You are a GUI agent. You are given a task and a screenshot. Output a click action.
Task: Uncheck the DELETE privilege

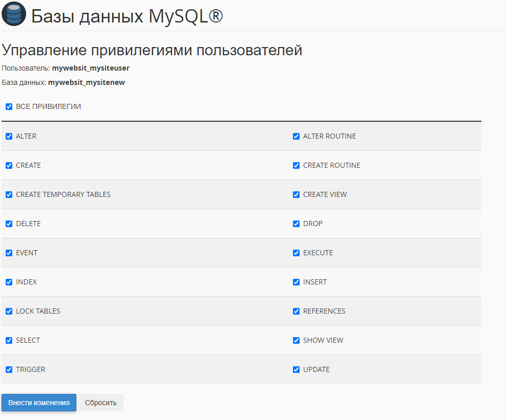pos(9,224)
